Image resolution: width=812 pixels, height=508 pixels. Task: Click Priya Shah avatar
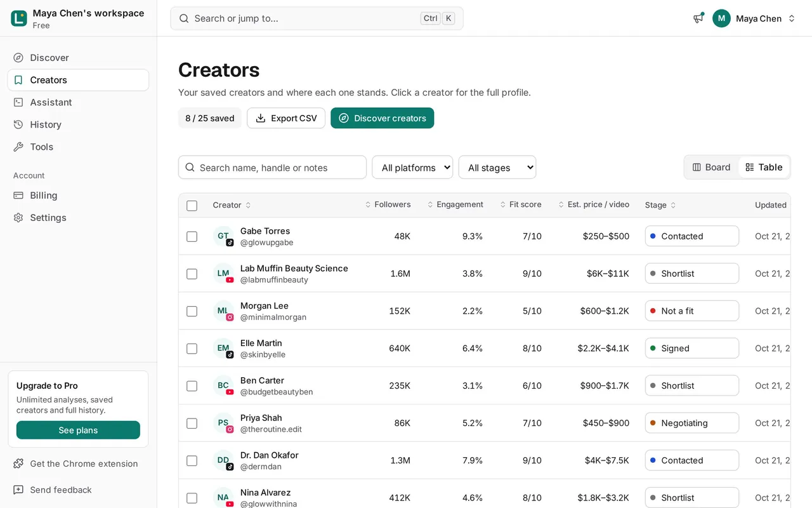tap(223, 423)
